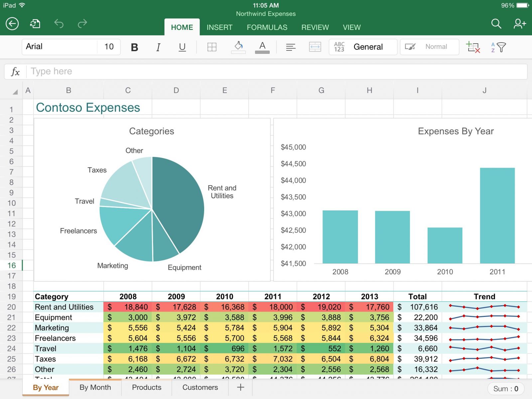The height and width of the screenshot is (399, 532).
Task: Click the merge cells icon
Action: tap(315, 47)
